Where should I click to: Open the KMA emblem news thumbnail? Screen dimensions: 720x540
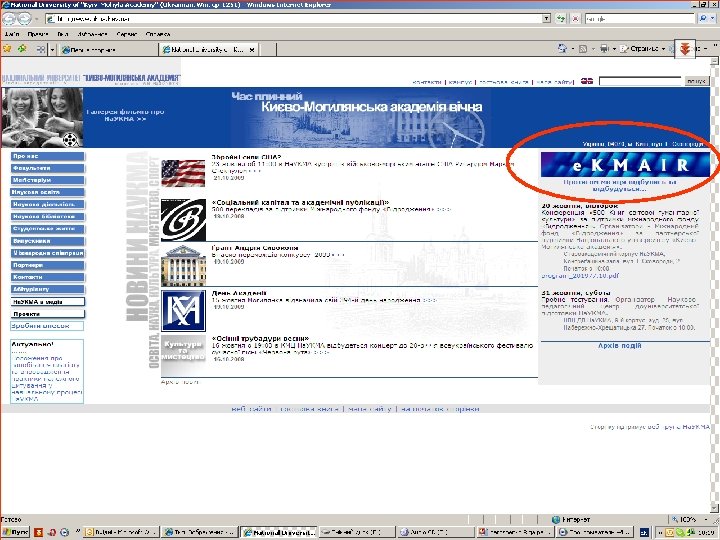pyautogui.click(x=183, y=310)
